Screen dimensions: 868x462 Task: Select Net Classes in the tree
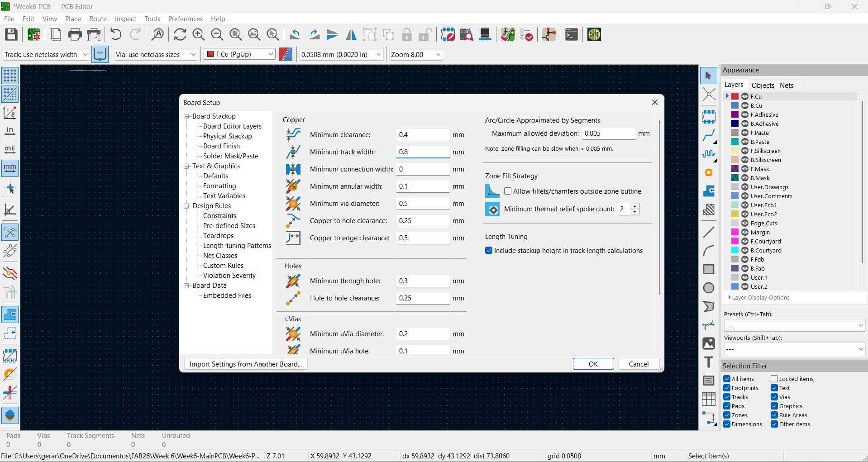point(220,256)
